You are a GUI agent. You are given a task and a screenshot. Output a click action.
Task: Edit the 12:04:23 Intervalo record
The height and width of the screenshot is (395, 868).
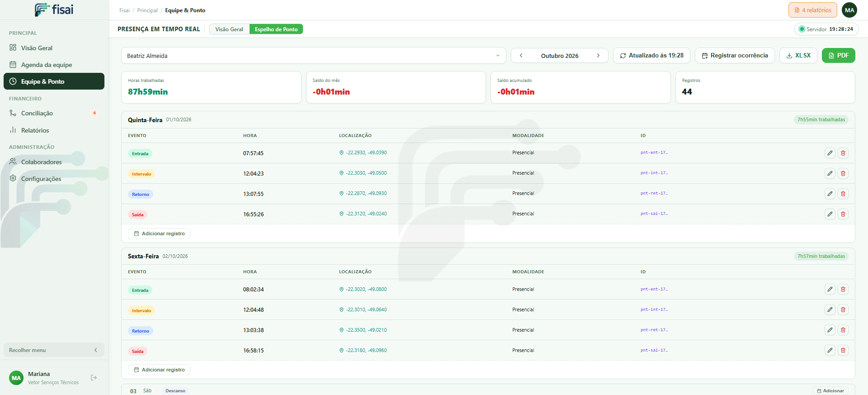coord(830,173)
